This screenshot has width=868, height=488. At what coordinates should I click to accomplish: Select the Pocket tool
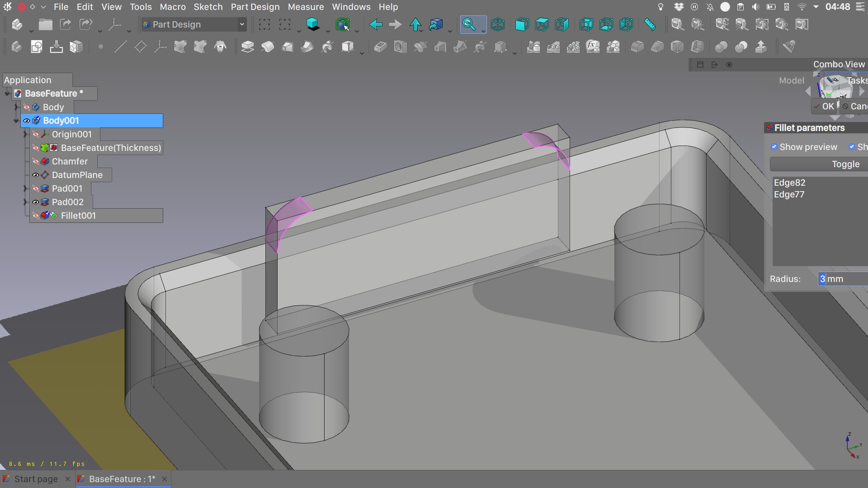pyautogui.click(x=380, y=47)
